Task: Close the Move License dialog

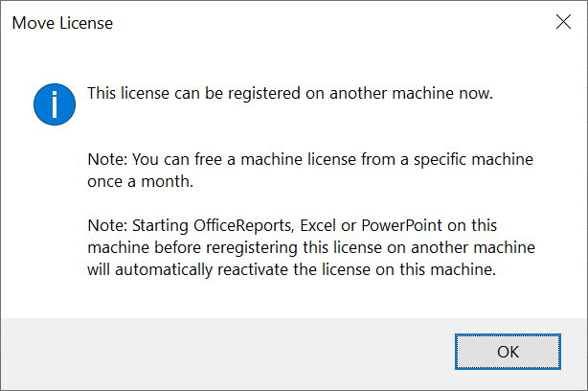Action: point(563,23)
